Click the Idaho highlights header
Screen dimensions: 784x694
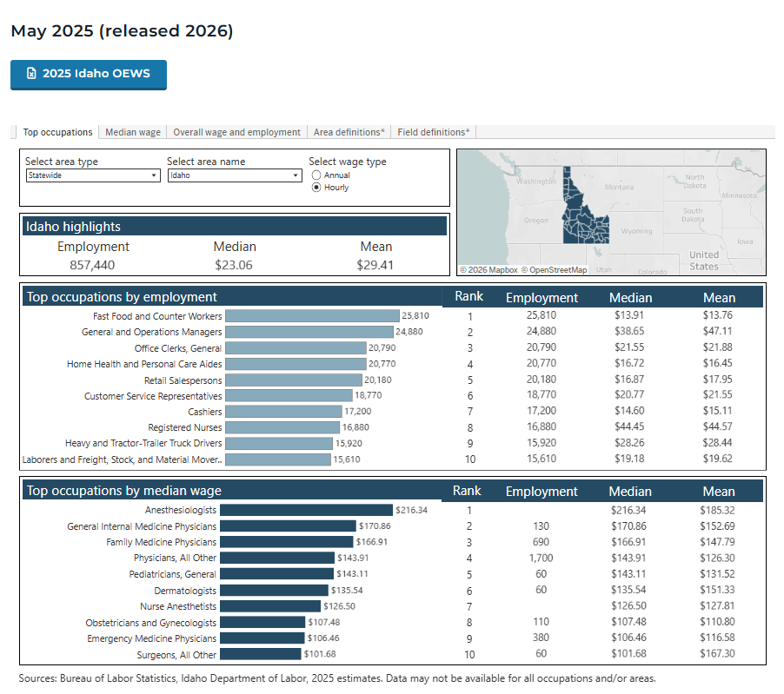pyautogui.click(x=74, y=227)
